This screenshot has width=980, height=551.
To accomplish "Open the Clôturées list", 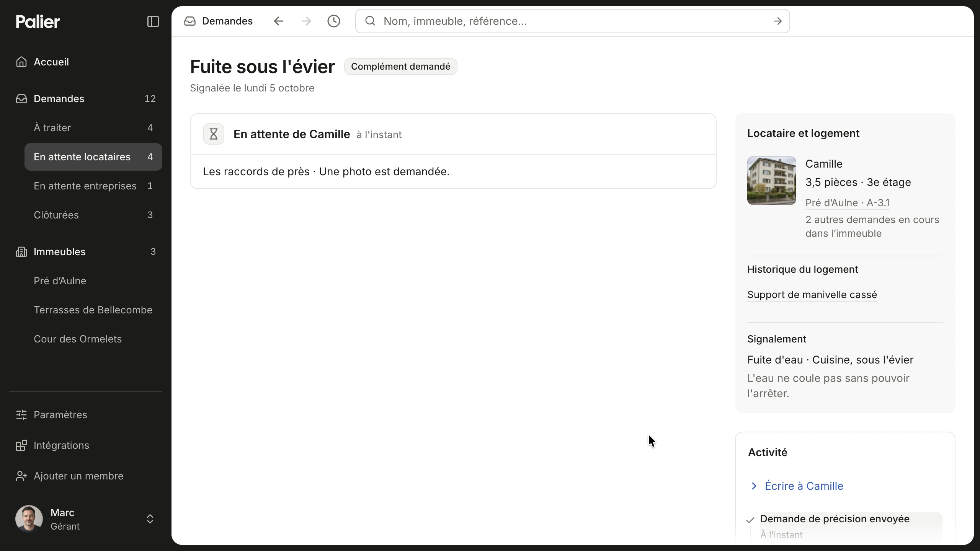I will click(93, 215).
